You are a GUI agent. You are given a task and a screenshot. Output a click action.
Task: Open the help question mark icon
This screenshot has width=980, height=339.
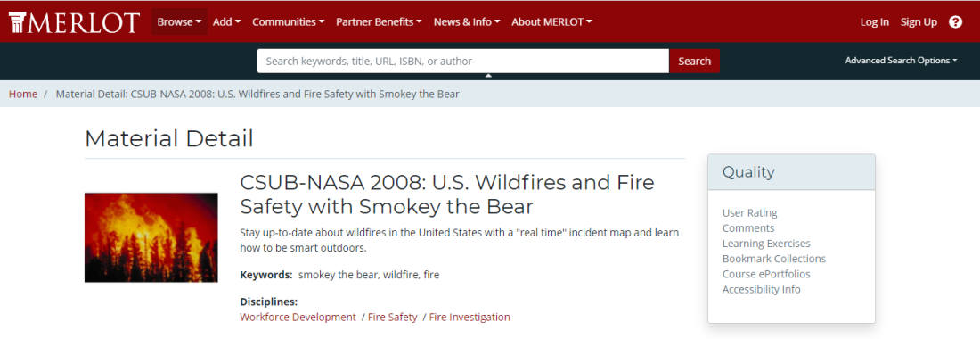tap(955, 22)
